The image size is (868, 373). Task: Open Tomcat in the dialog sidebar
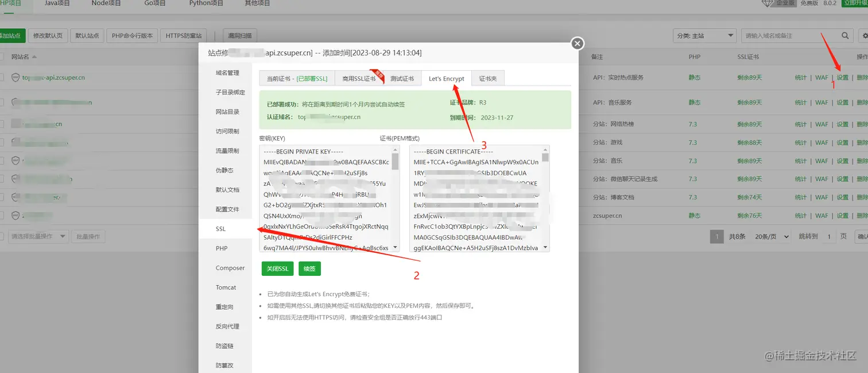click(x=225, y=287)
